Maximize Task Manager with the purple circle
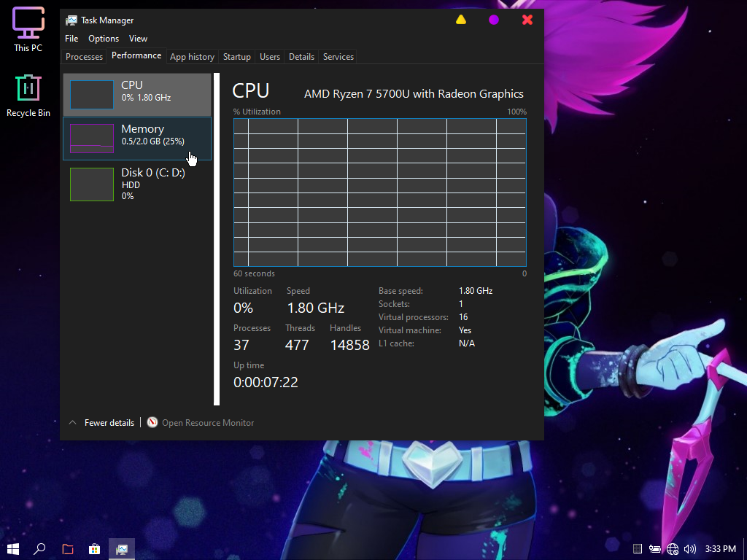The width and height of the screenshot is (747, 560). pyautogui.click(x=494, y=20)
